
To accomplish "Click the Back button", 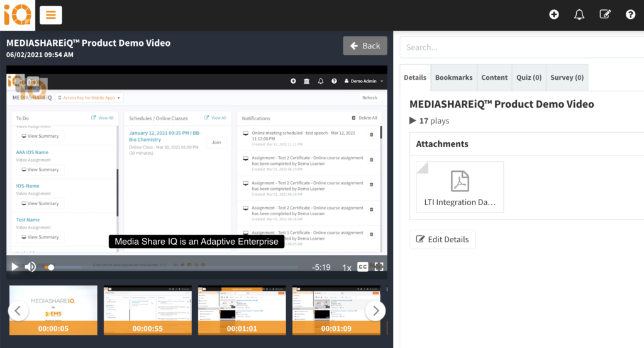I will [365, 46].
